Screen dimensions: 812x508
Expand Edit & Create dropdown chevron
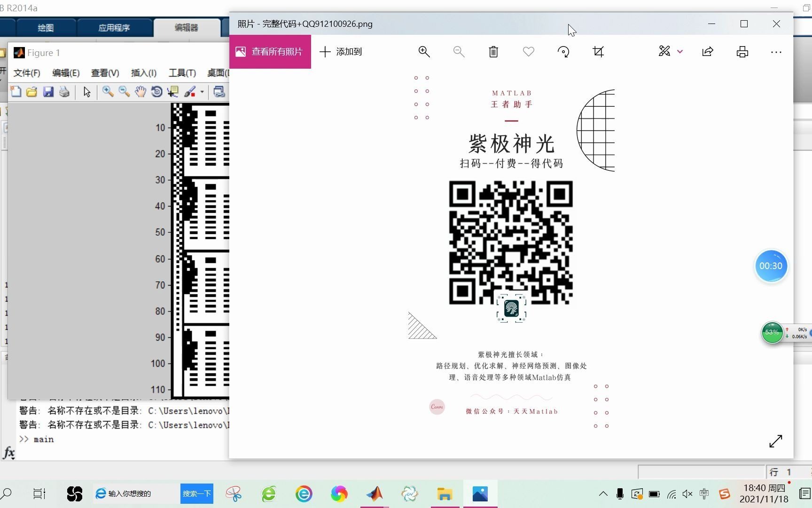pos(680,52)
